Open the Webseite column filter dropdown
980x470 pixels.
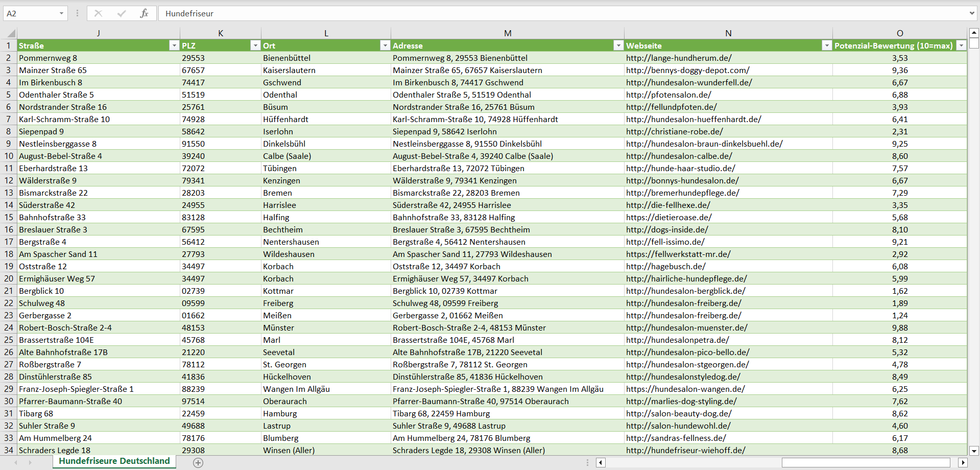click(x=826, y=45)
